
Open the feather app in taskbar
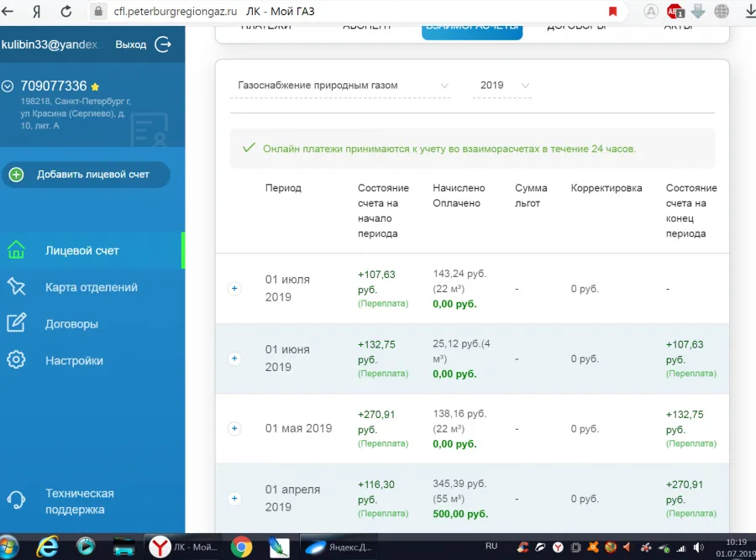coord(279,547)
